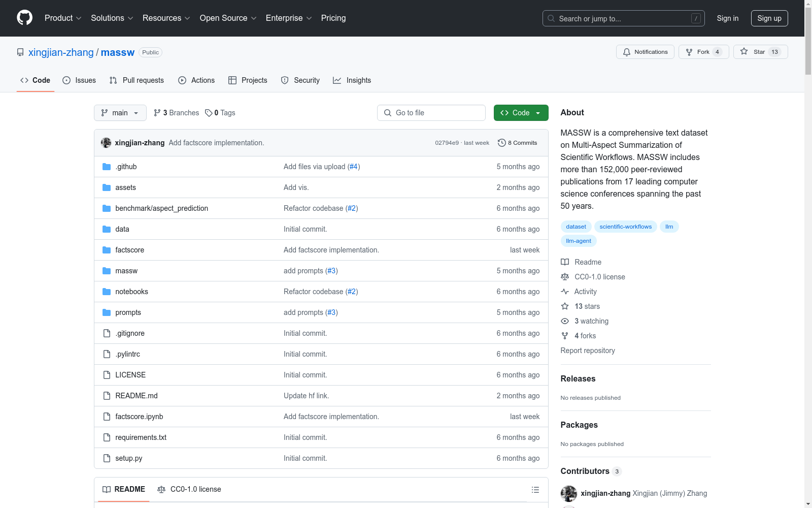Click the Go to file search field
Viewport: 812px width, 508px height.
[431, 113]
